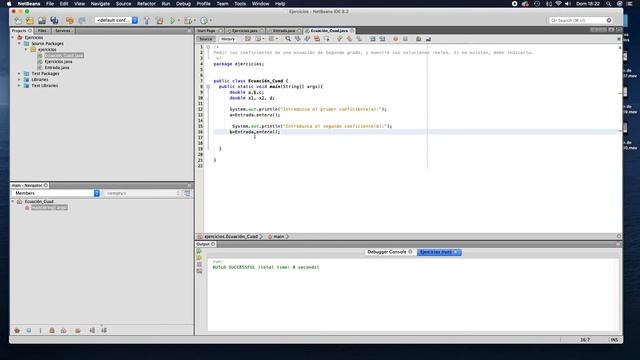Toggle the Show Inner Classes filter in Navigator

pos(64,331)
